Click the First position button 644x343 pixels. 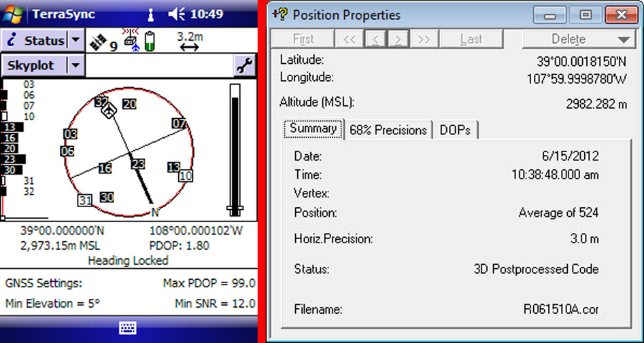(x=303, y=39)
